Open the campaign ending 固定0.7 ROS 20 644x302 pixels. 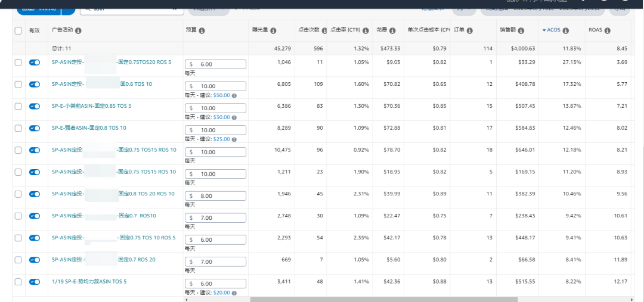click(104, 260)
